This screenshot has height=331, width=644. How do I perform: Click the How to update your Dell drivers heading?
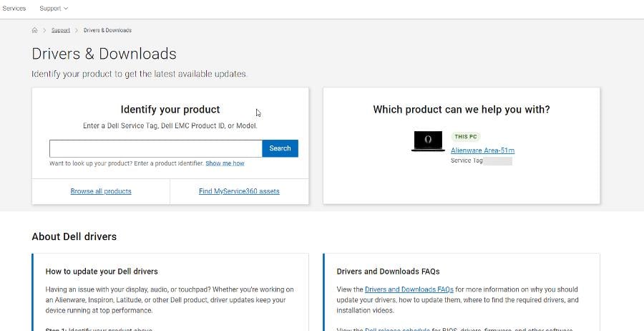(102, 272)
